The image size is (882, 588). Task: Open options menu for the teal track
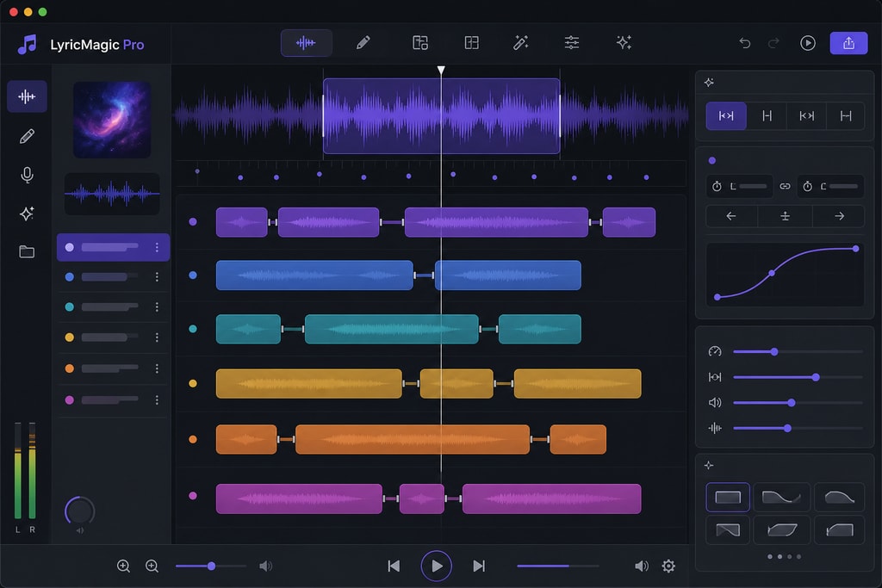[157, 307]
